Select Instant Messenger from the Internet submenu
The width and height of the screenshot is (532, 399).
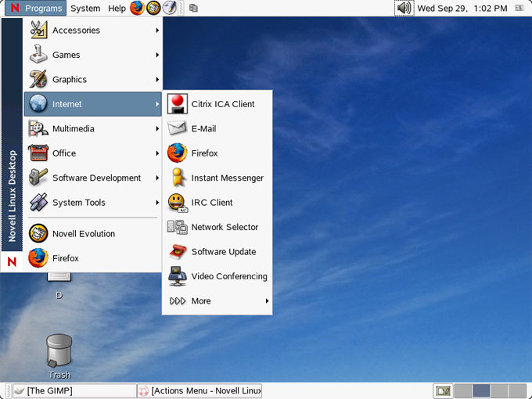point(217,178)
